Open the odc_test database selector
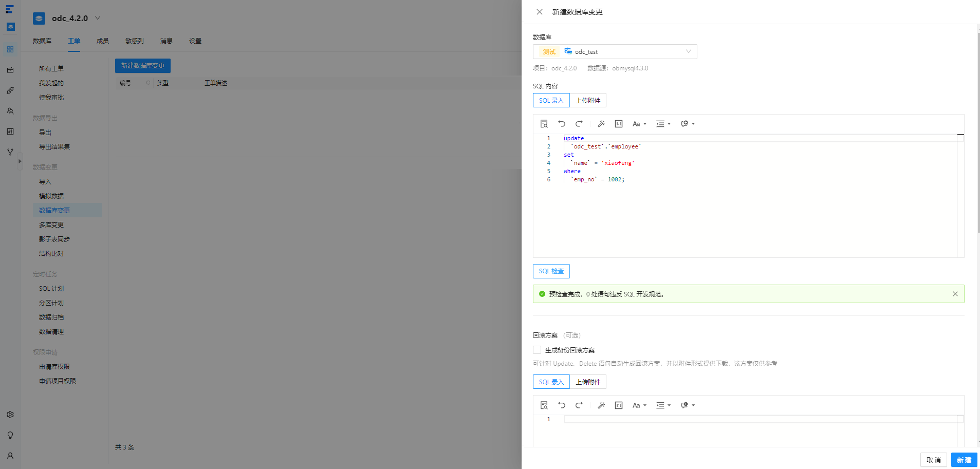Screen dimensions: 980x469 point(615,51)
